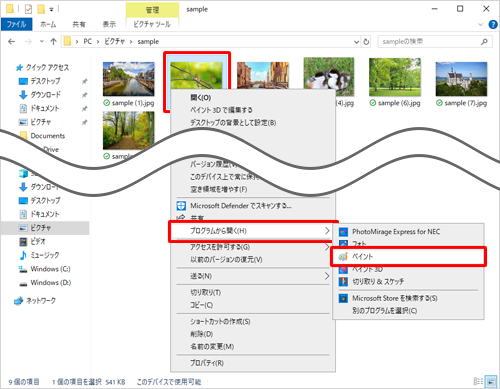Open the recent locations dropdown arrow
Image resolution: width=500 pixels, height=389 pixels.
(42, 42)
